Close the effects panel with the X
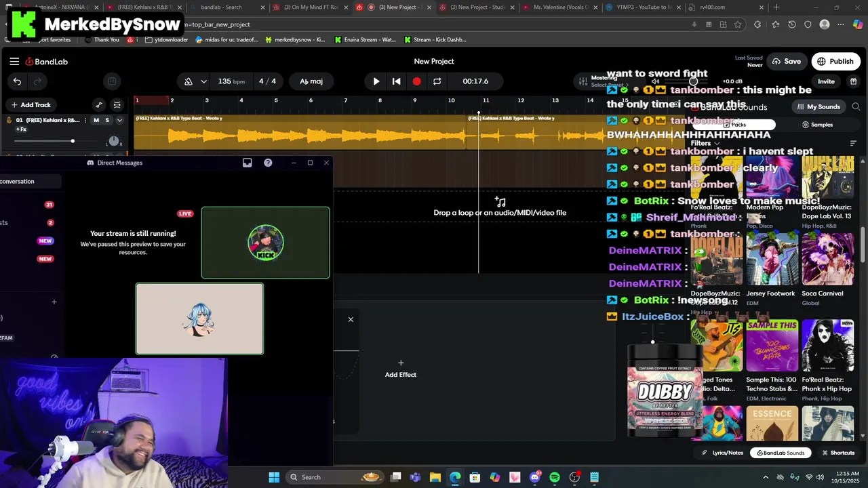Viewport: 868px width, 488px height. 351,319
